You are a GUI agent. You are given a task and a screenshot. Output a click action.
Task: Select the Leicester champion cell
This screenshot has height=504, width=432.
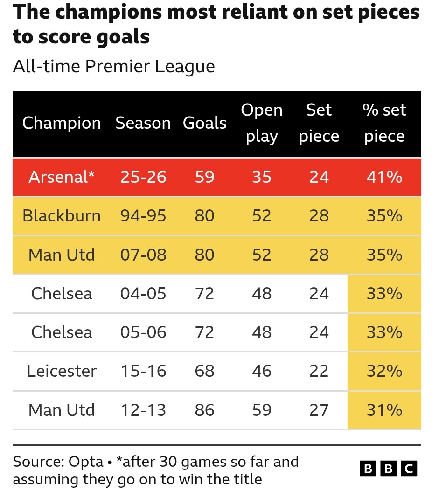[62, 371]
